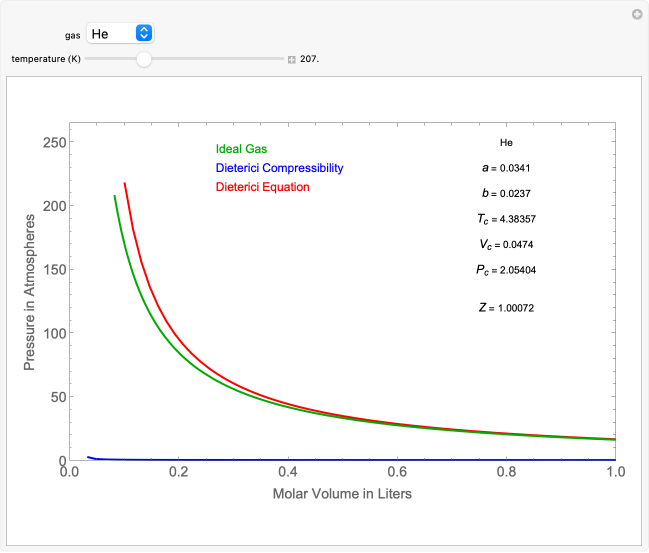The height and width of the screenshot is (553, 649).
Task: Click the temperature value 207 readout
Action: coord(309,59)
